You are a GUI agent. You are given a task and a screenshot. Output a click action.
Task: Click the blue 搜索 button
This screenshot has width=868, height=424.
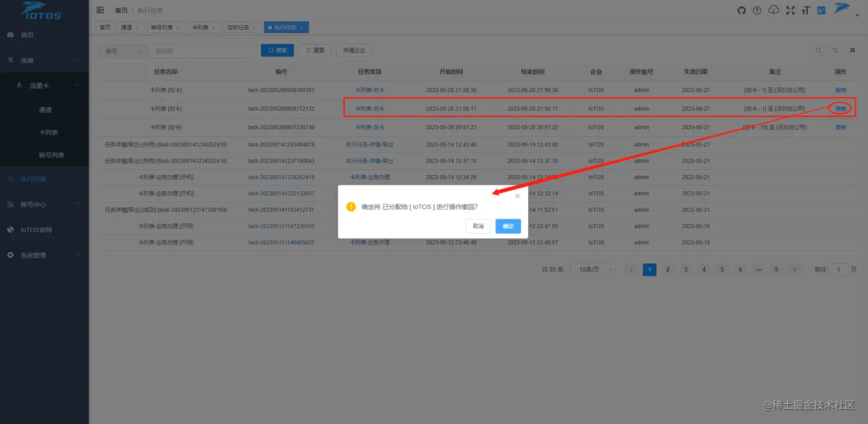[277, 51]
